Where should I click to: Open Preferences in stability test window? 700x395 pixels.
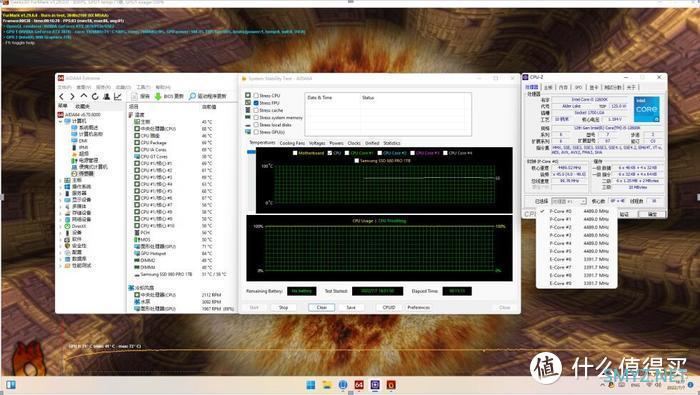point(418,308)
